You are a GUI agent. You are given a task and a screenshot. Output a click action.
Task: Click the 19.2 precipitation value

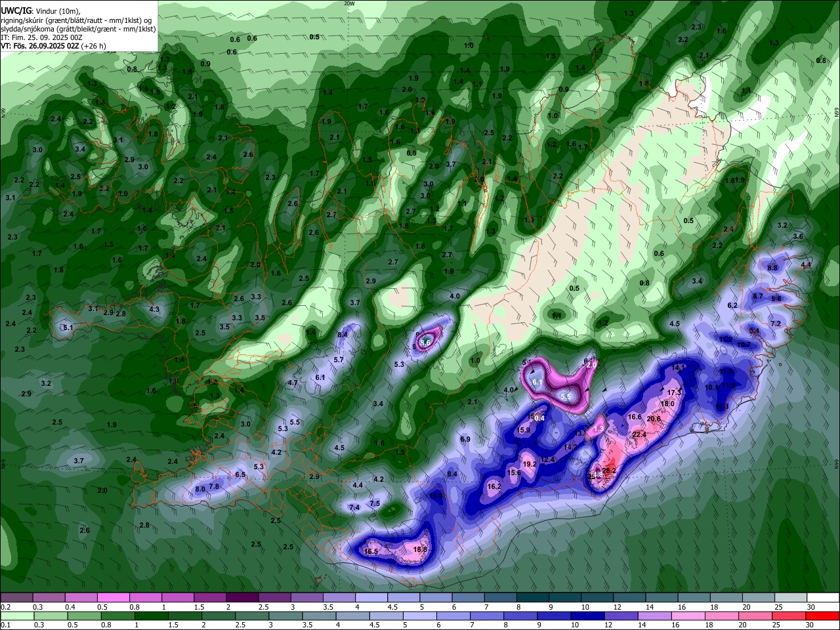tap(530, 463)
